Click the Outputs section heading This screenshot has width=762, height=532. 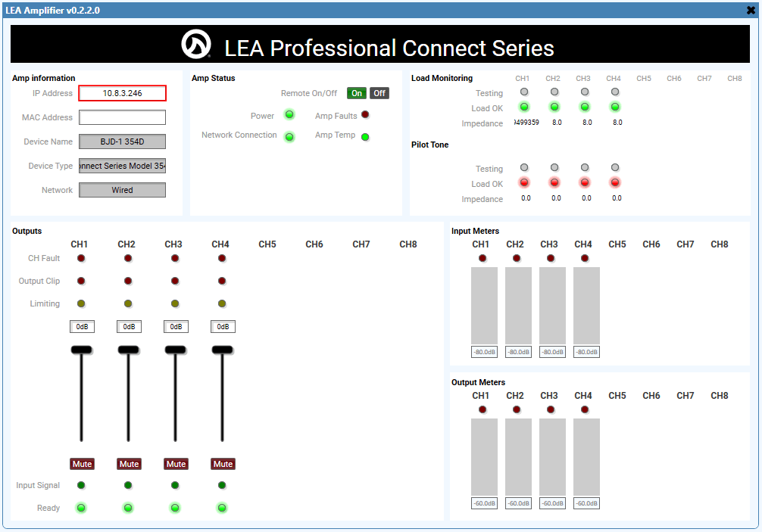27,231
